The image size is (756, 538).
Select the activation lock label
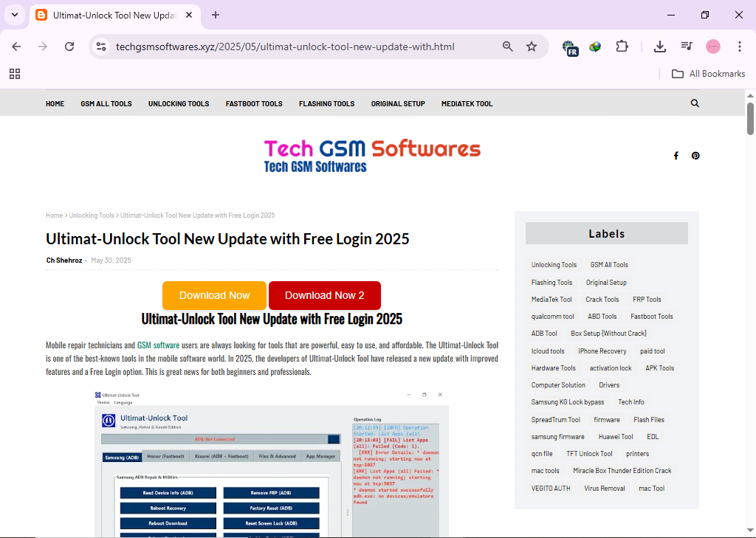[x=611, y=368]
